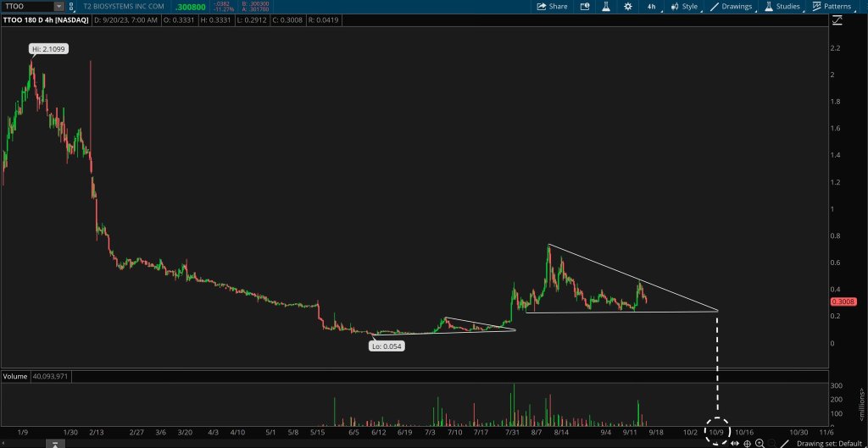Click the bid/ask B: A: quote display
Image resolution: width=868 pixels, height=448 pixels.
point(256,7)
